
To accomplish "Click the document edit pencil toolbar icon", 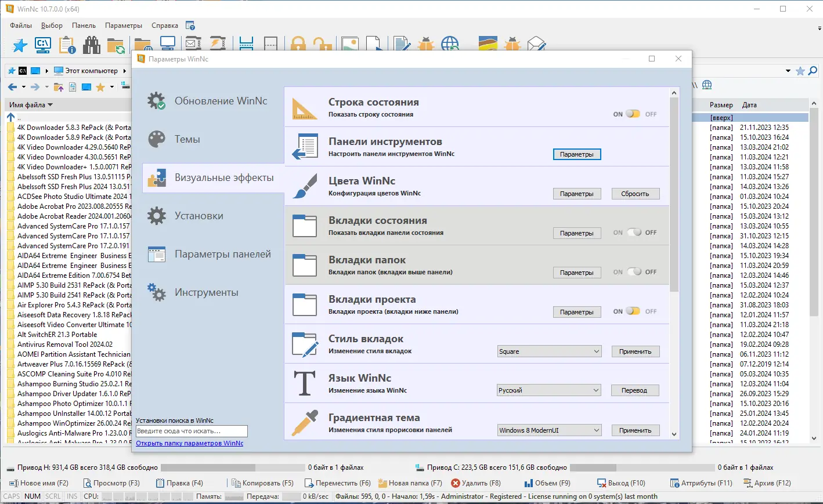I will tap(402, 44).
